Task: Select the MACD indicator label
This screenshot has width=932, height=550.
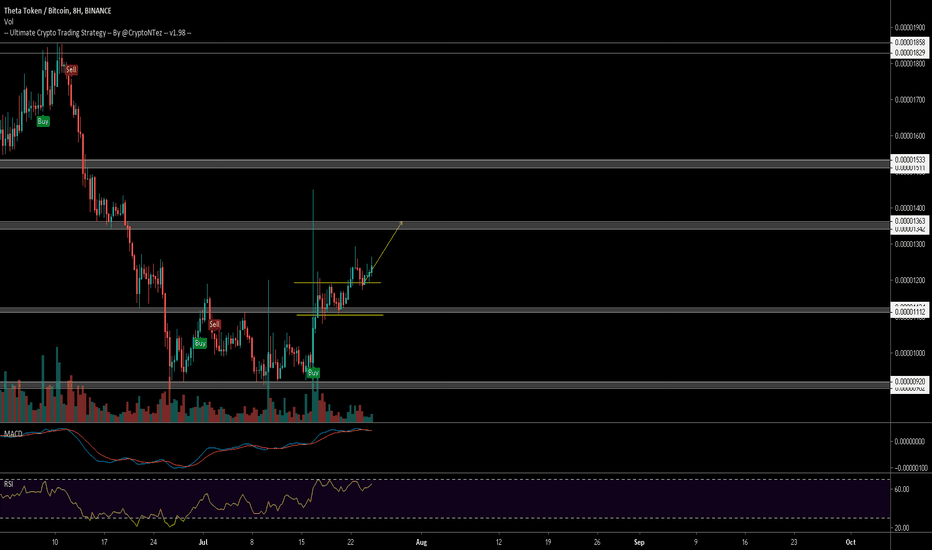Action: (12, 434)
